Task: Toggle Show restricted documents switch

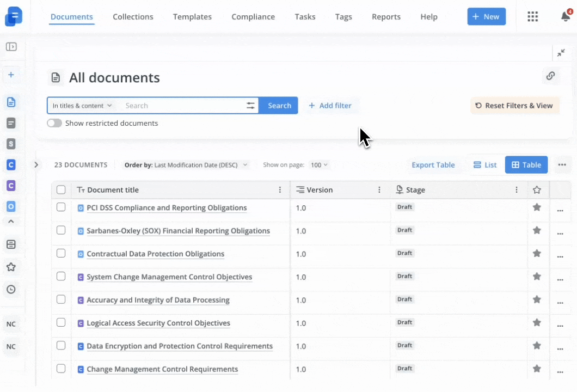Action: (54, 123)
